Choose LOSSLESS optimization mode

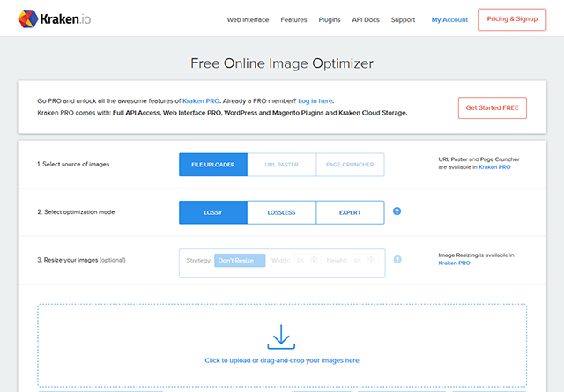coord(281,212)
